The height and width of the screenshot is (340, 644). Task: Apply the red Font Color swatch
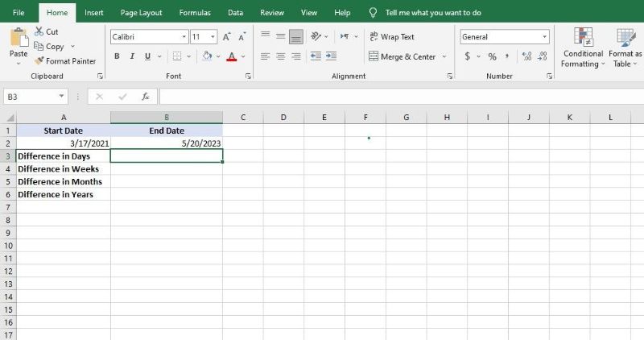[x=232, y=56]
